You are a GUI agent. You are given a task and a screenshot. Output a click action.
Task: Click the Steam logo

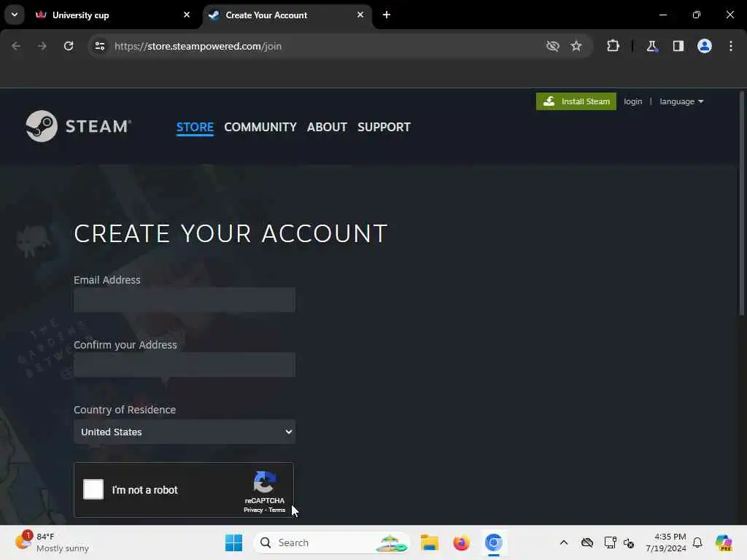(79, 126)
